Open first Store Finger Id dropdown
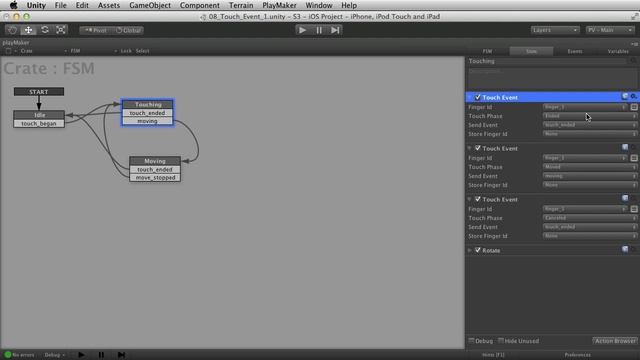The image size is (640, 360). (x=590, y=134)
